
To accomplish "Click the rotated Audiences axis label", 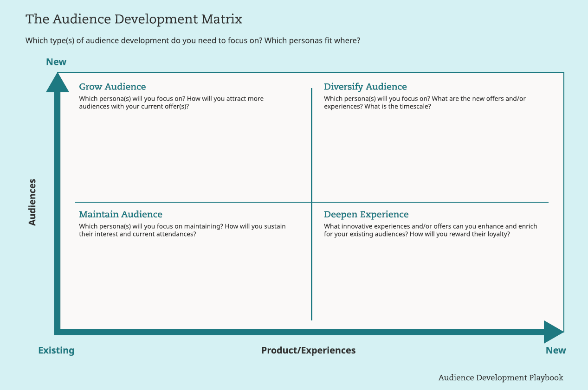I will coord(32,202).
